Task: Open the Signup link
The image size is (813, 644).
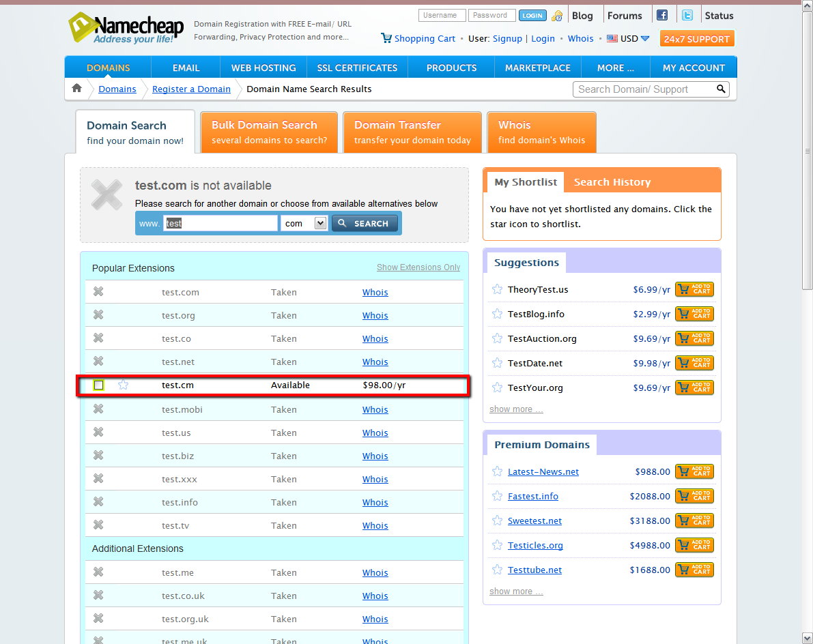Action: click(507, 38)
